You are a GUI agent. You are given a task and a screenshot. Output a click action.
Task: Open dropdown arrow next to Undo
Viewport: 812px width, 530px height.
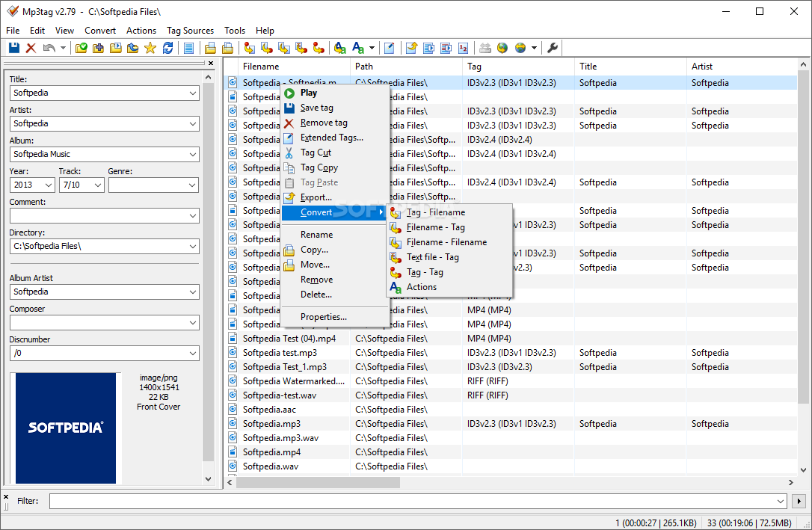[63, 48]
